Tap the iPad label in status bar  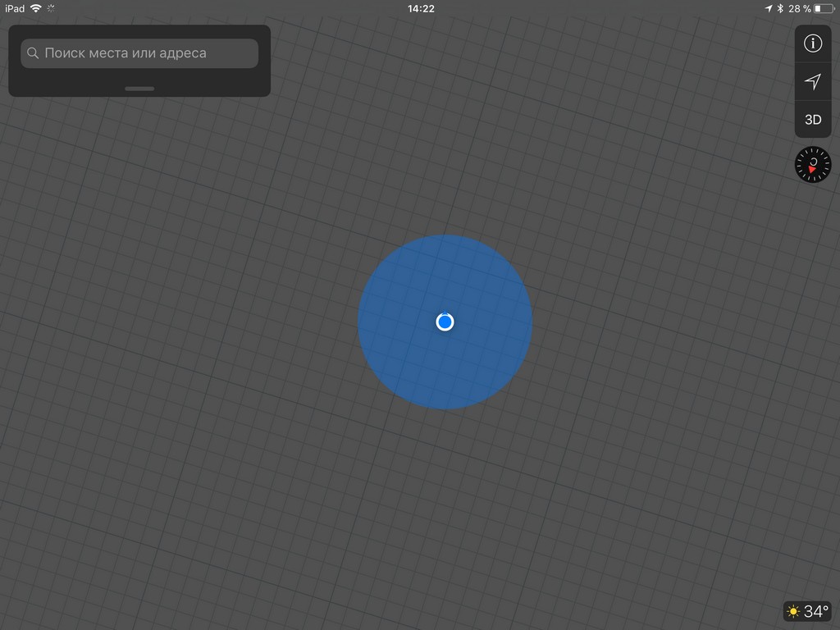[x=14, y=8]
